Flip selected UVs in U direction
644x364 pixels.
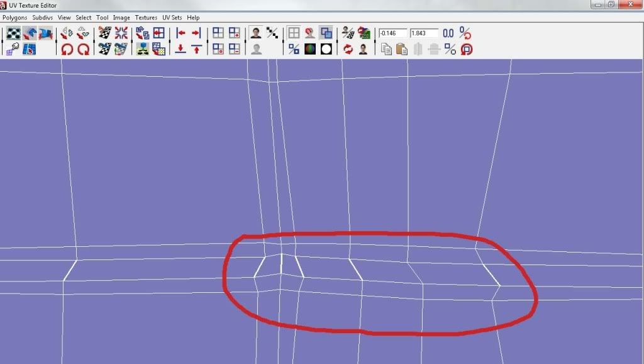click(67, 33)
